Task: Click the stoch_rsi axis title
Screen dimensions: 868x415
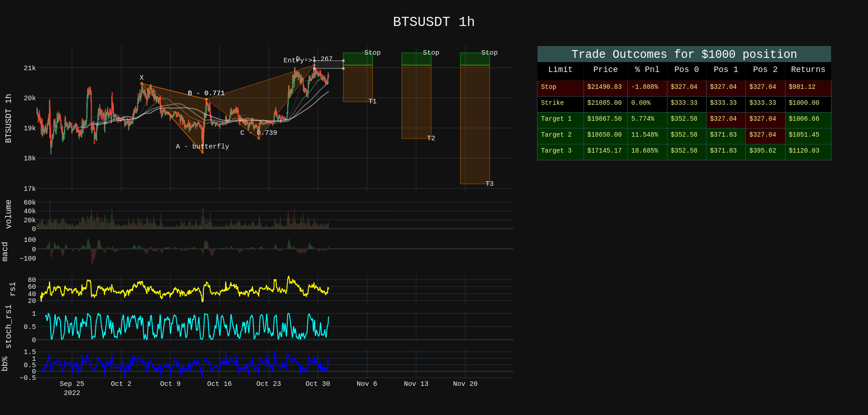Action: [x=8, y=327]
